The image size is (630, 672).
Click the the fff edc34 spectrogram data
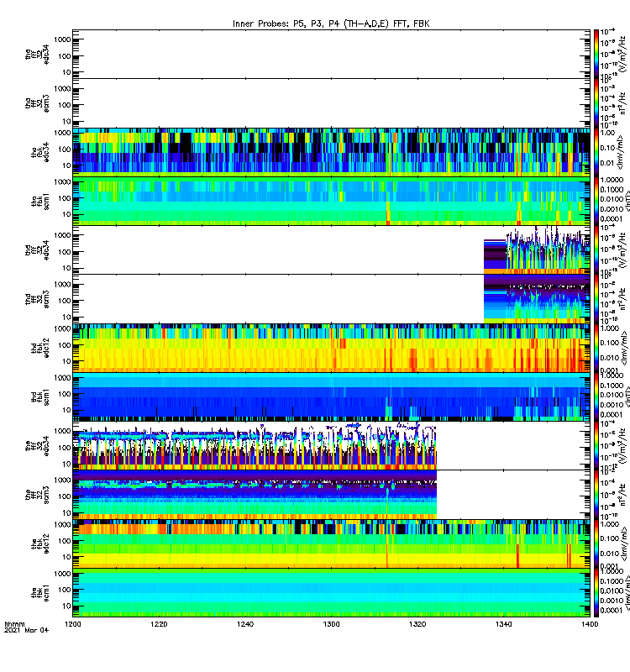click(255, 446)
